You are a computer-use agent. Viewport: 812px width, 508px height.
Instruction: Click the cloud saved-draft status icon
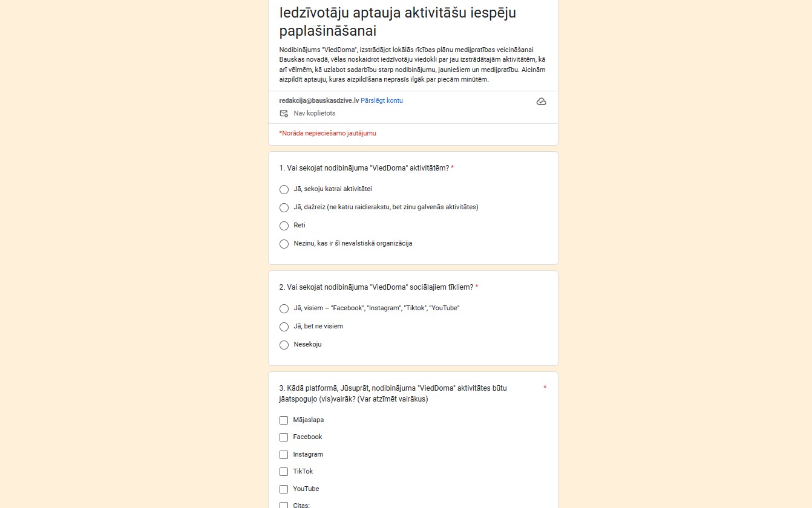pyautogui.click(x=541, y=102)
